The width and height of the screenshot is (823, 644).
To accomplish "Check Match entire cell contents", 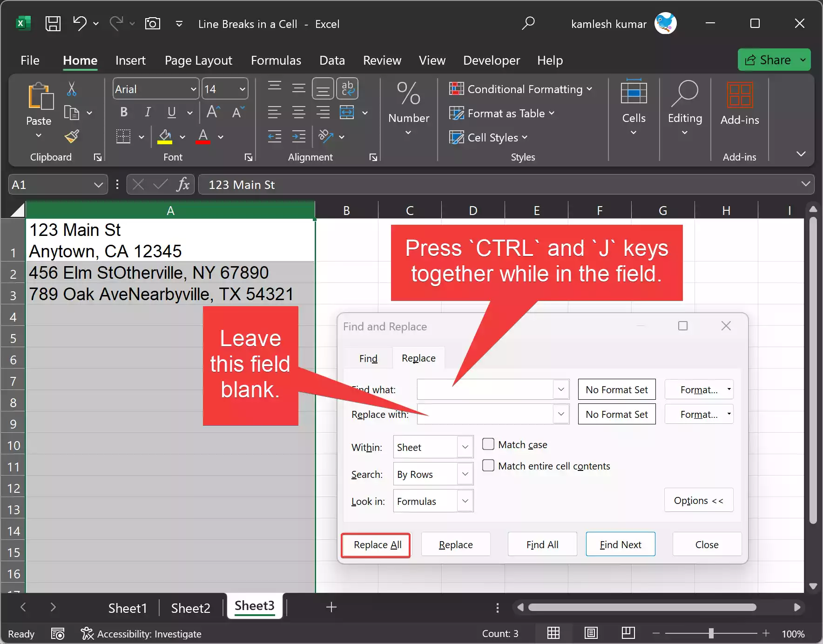I will pos(488,466).
